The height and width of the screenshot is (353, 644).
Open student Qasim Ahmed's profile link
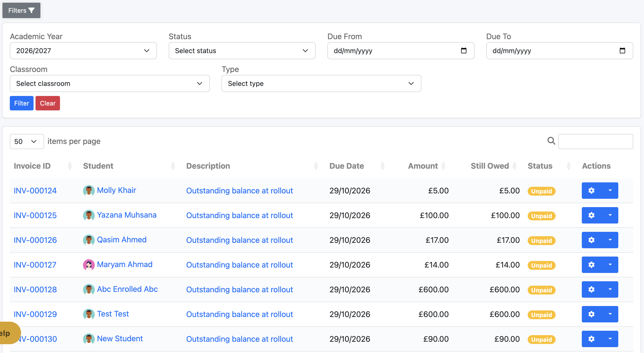point(121,240)
